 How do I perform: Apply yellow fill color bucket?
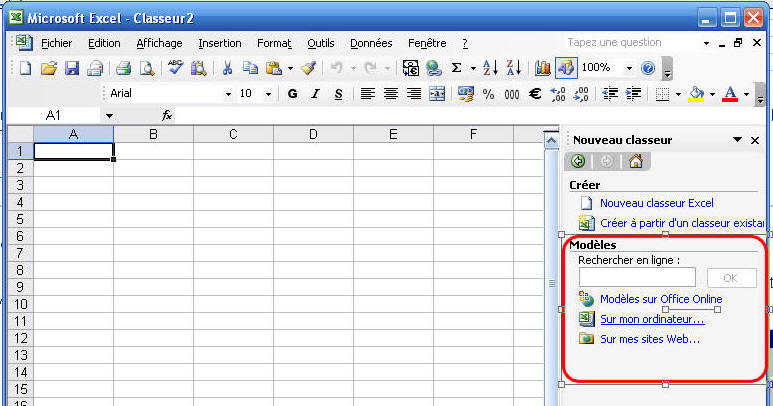696,94
